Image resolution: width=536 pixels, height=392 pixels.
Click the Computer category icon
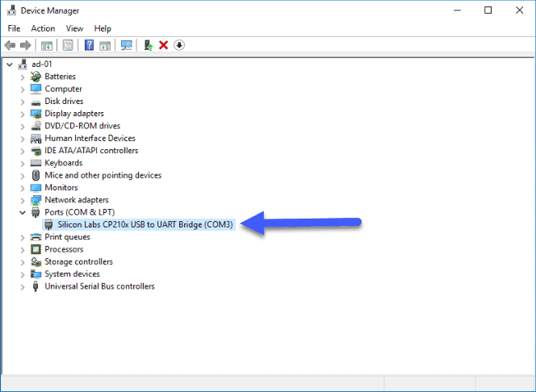coord(36,89)
